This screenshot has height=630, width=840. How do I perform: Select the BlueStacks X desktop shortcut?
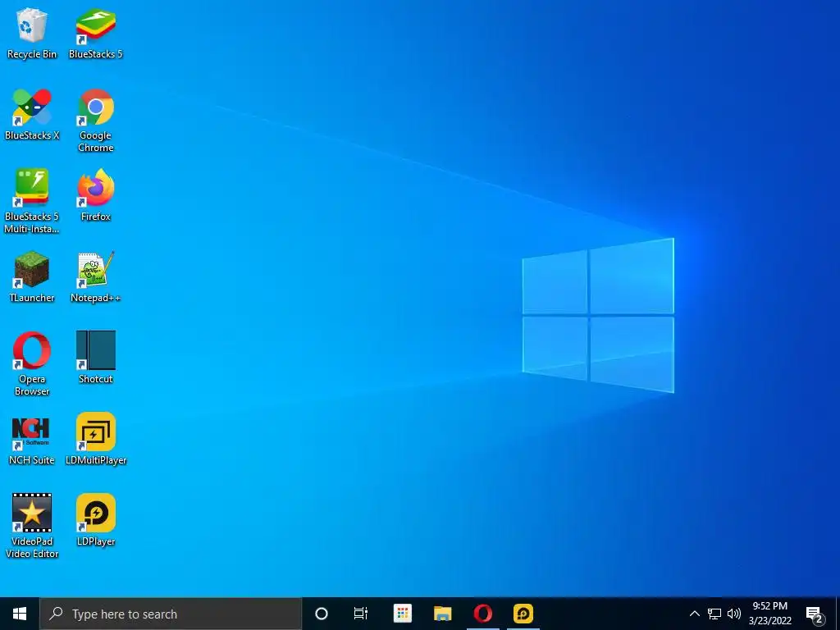pyautogui.click(x=32, y=115)
